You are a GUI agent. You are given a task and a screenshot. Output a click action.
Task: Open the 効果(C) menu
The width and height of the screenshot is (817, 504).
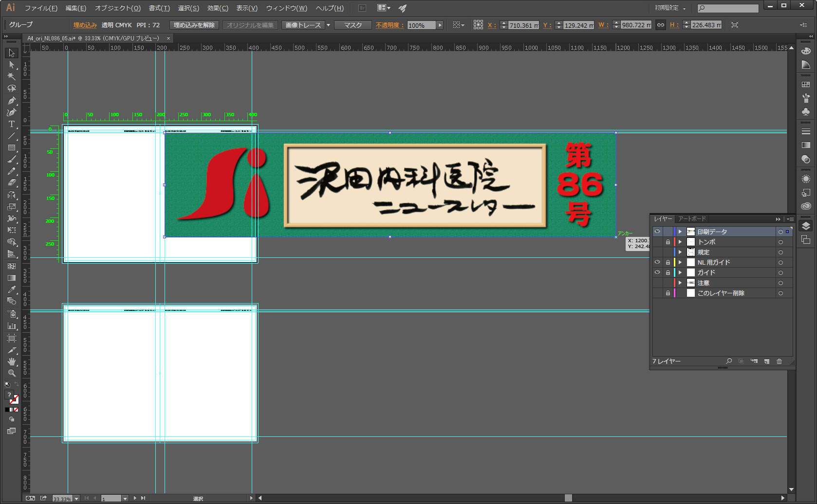tap(218, 8)
